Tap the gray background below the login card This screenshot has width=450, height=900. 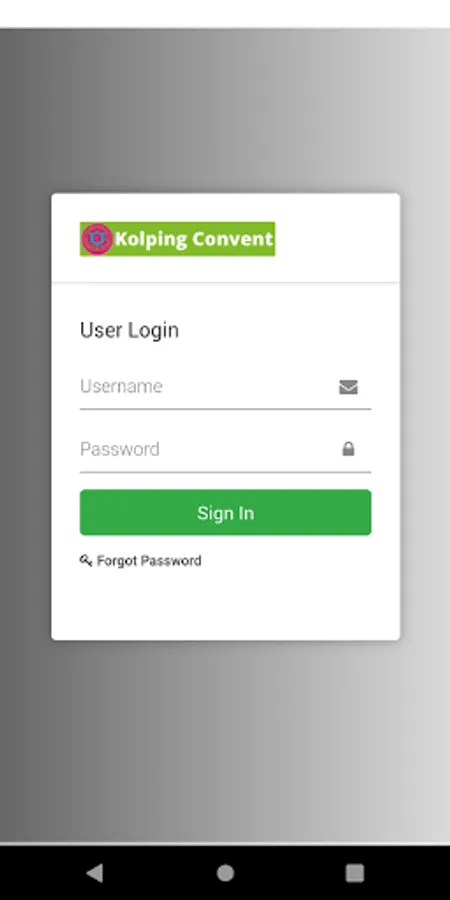[225, 740]
